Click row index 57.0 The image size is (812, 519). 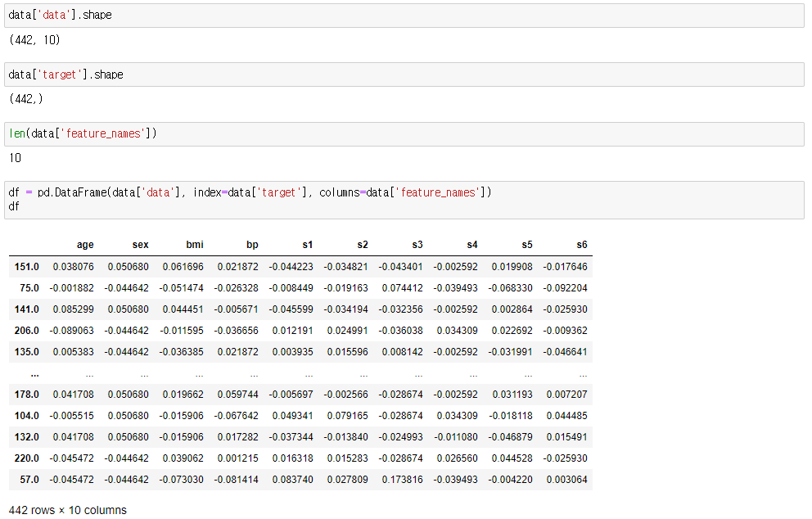[x=29, y=479]
